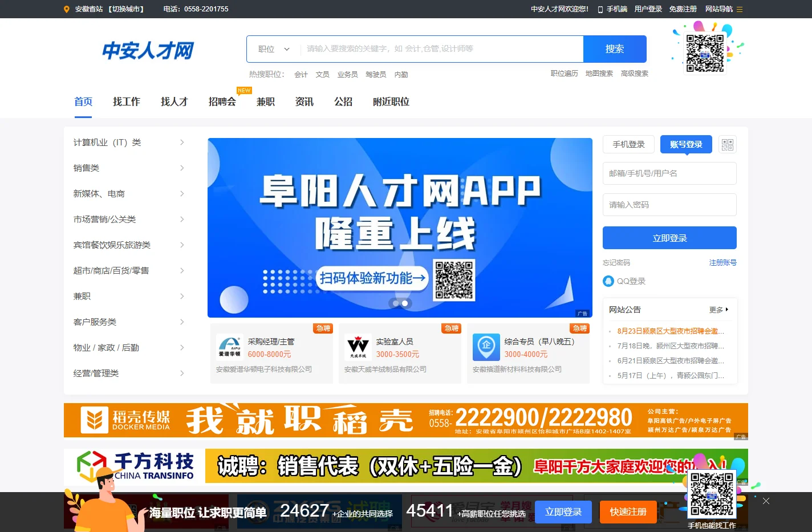Click the mobile phone icon beside 手机端
The image size is (812, 532).
pyautogui.click(x=600, y=10)
